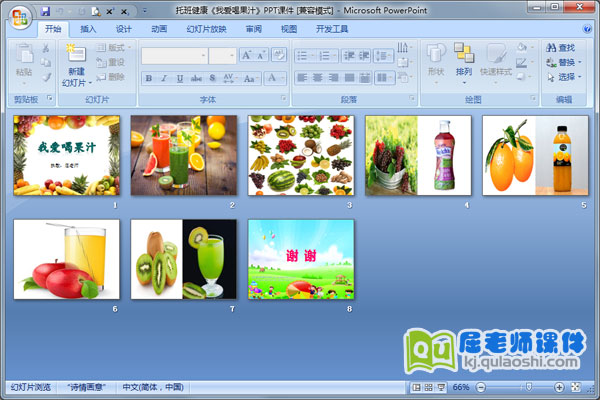
Task: Save the presentation from quick access toolbar
Action: pos(46,10)
